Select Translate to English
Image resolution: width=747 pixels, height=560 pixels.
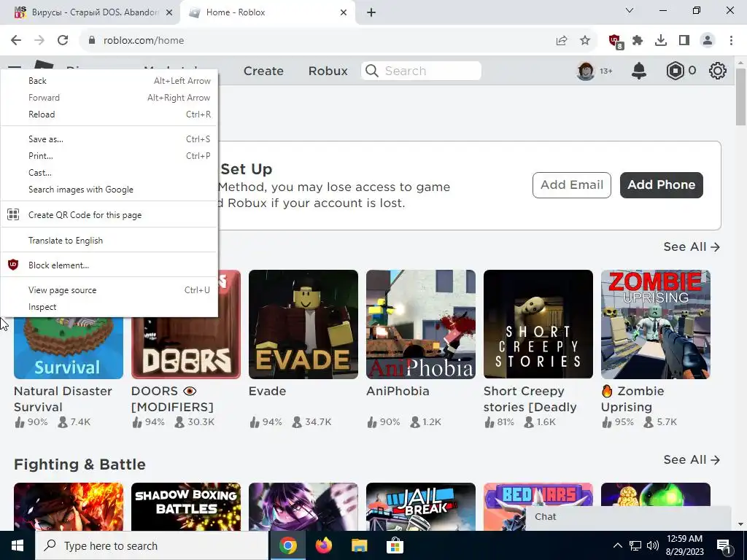109,241
